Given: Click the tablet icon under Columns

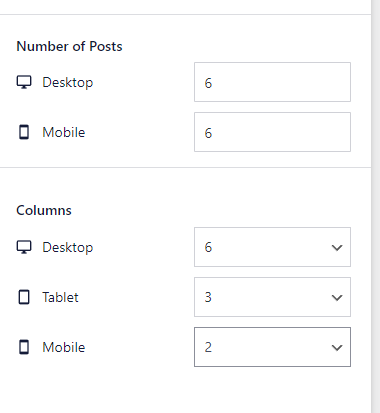Looking at the screenshot, I should [24, 297].
